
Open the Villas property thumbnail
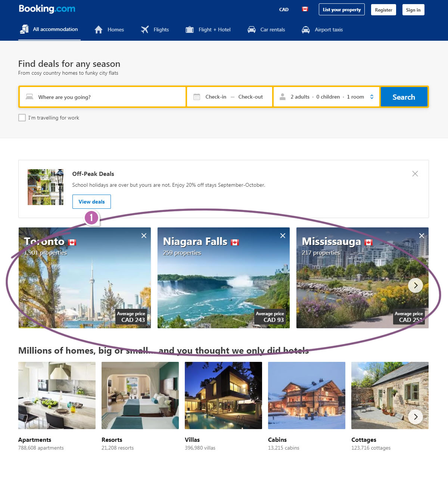[x=223, y=395]
